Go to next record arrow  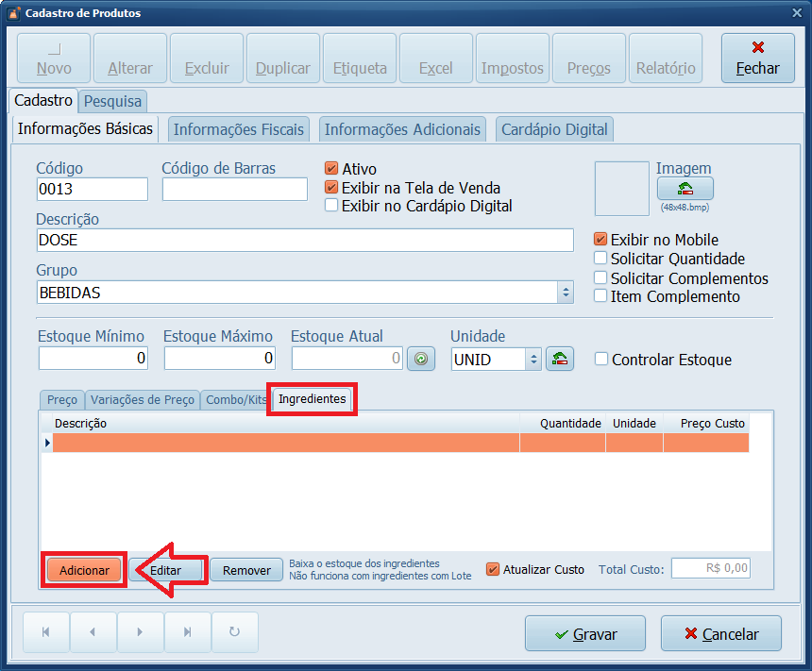point(140,633)
